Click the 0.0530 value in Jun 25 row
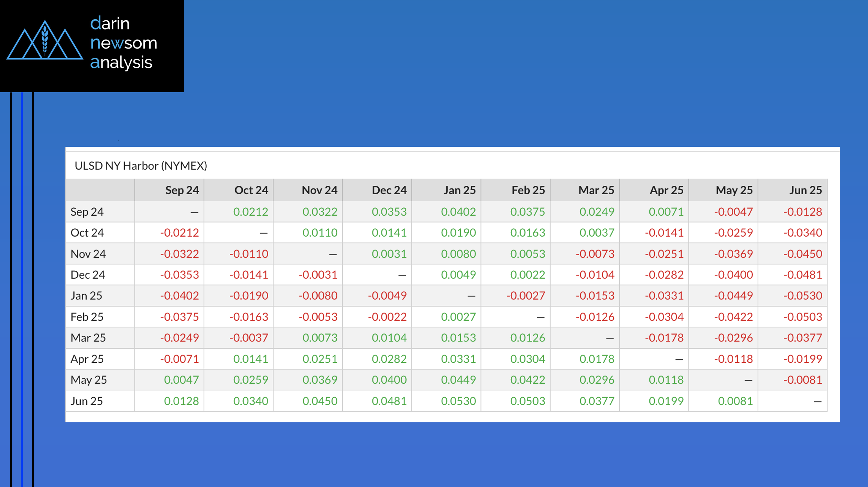Image resolution: width=868 pixels, height=487 pixels. (x=458, y=401)
